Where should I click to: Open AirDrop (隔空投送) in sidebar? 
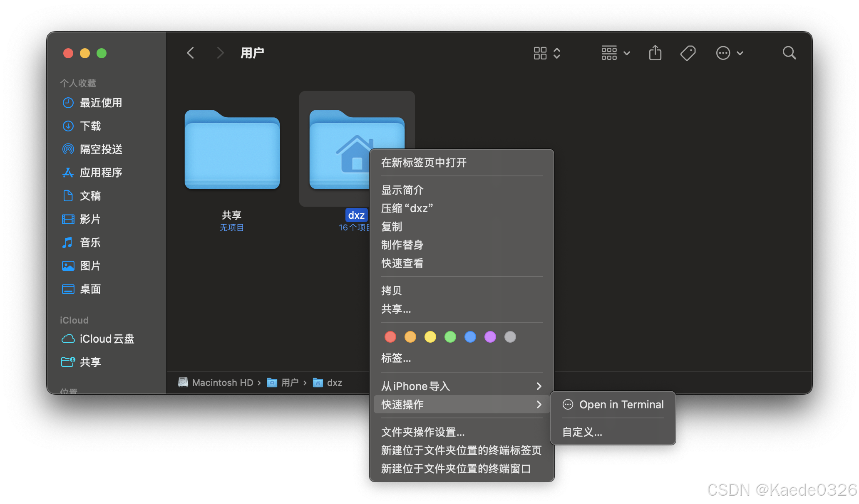101,149
